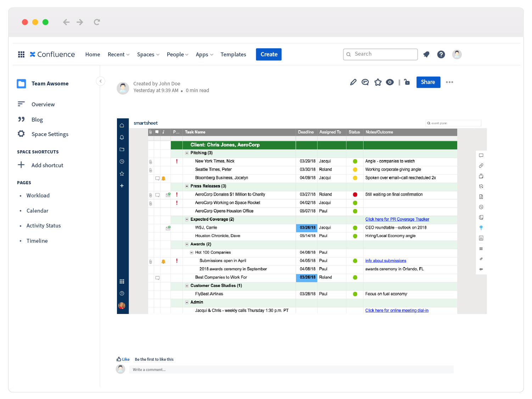Open the Templates menu item

[233, 54]
